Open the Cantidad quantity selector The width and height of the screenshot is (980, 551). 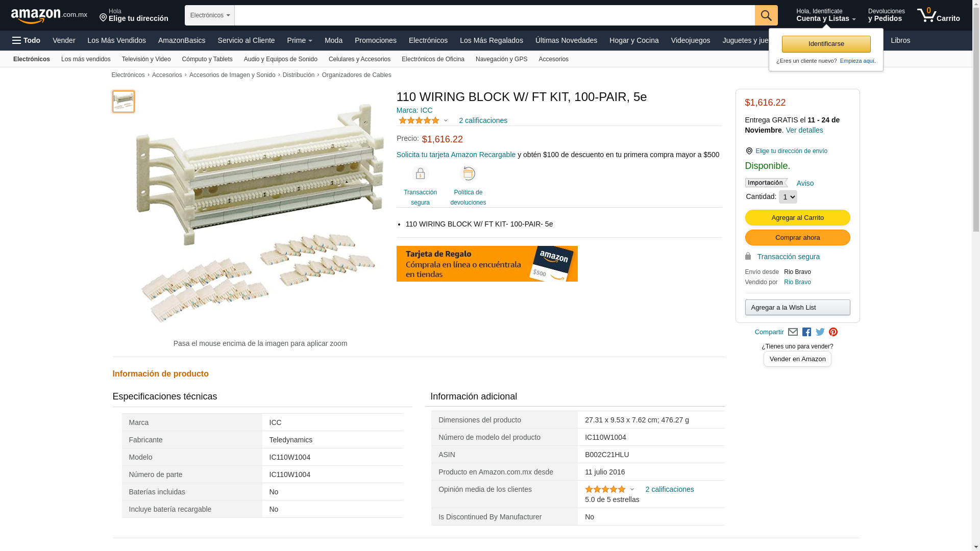(788, 197)
